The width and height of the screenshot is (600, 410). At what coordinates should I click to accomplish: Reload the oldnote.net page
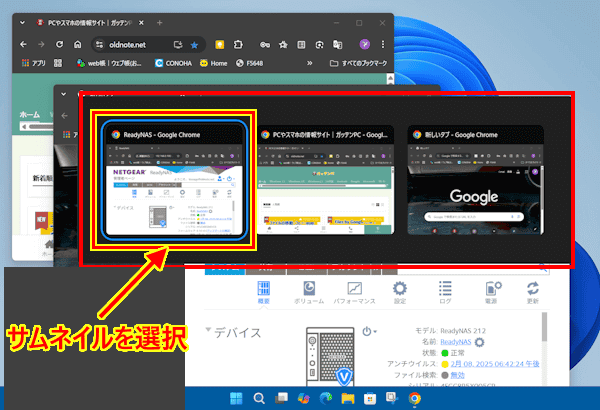coord(59,44)
